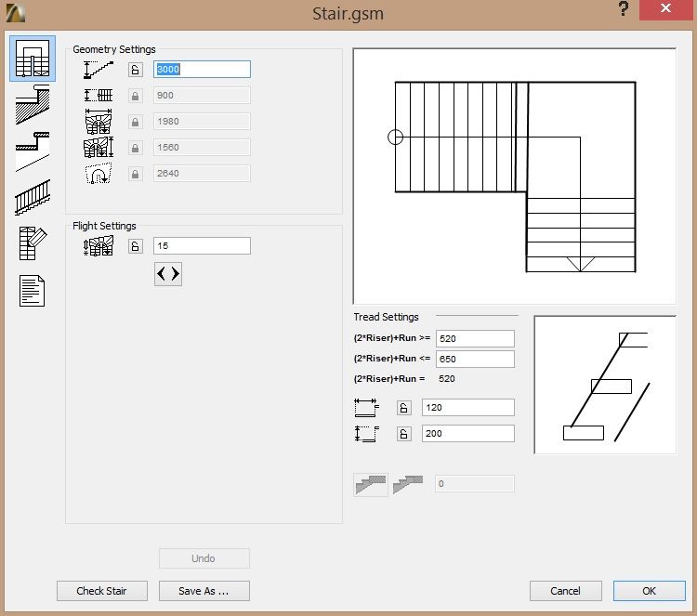
Task: Click the tread depth icon next to 120
Action: (366, 408)
